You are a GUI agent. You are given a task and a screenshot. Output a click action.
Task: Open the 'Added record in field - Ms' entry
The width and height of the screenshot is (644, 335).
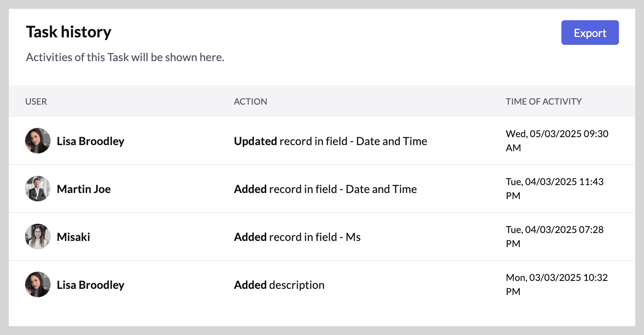point(297,237)
